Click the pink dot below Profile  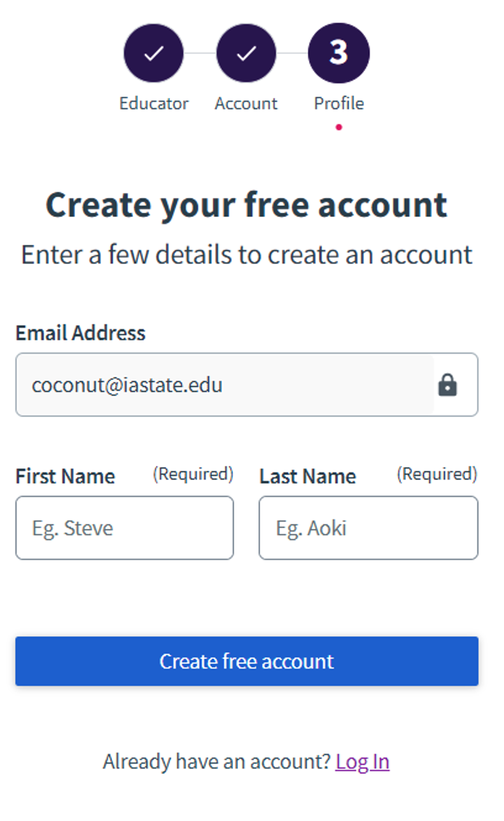(x=339, y=127)
